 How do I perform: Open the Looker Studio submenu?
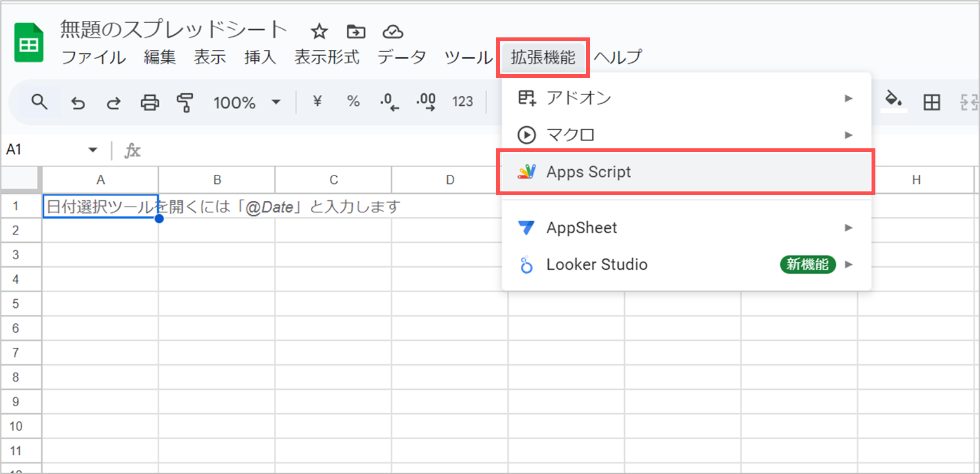(x=686, y=264)
